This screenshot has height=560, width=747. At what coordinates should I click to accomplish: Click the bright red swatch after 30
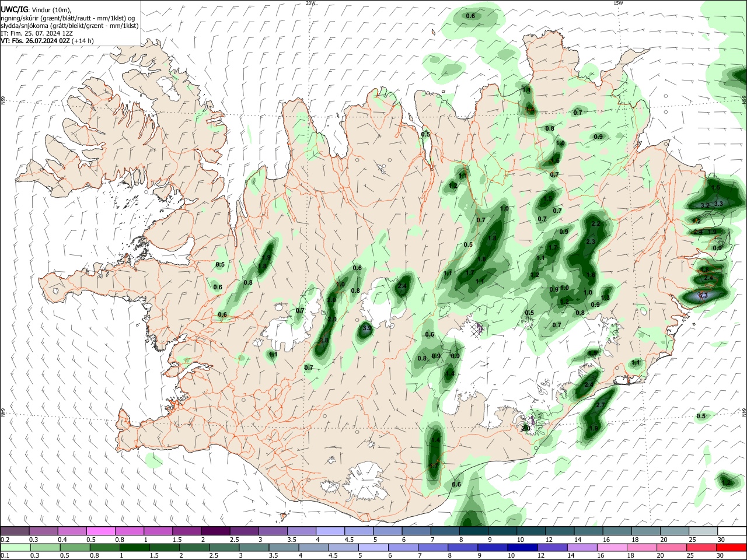[x=731, y=547]
